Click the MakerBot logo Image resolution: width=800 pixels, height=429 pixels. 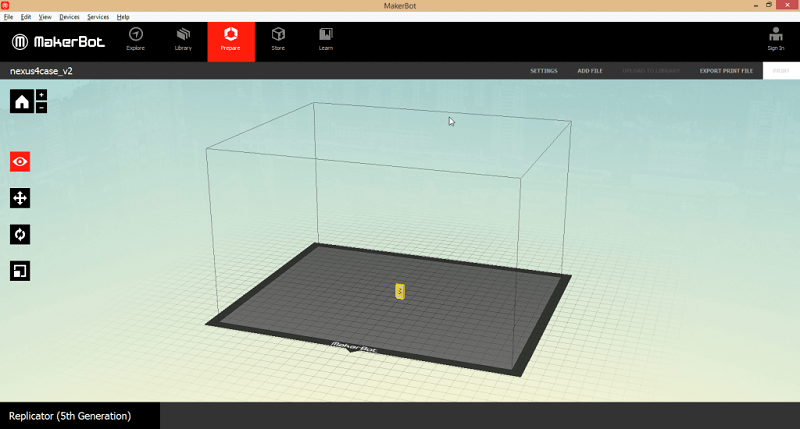58,42
